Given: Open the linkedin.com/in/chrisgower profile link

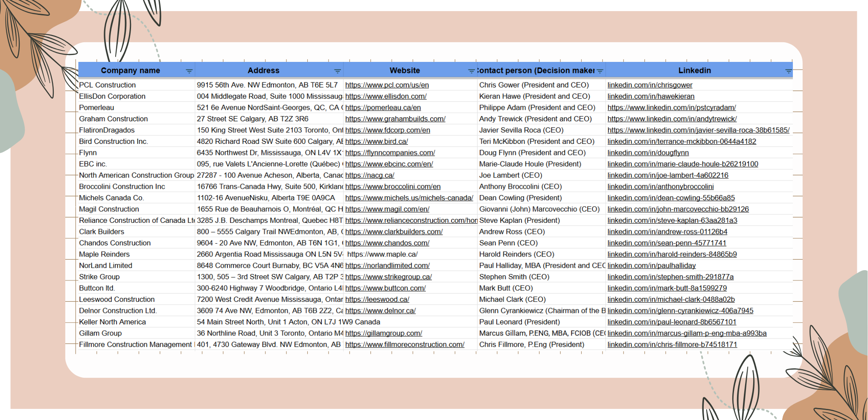Looking at the screenshot, I should pos(650,85).
